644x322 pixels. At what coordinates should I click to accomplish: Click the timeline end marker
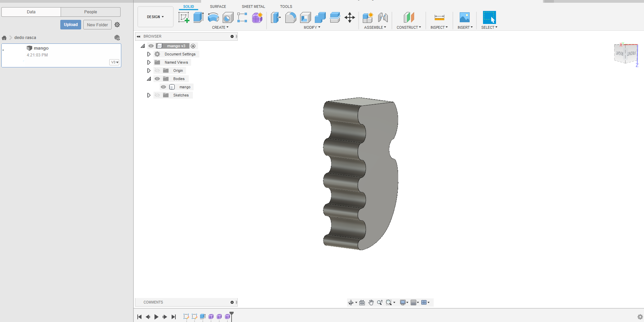tap(232, 315)
